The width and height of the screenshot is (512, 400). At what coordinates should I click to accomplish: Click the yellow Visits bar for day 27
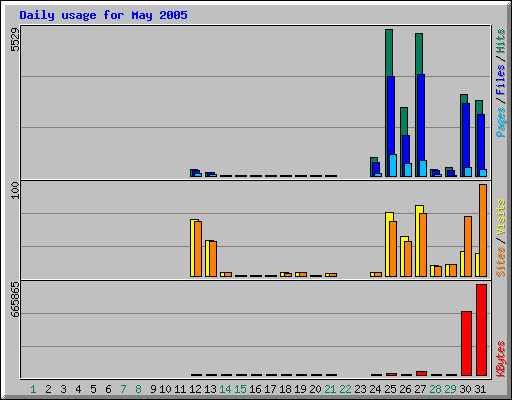(x=417, y=241)
